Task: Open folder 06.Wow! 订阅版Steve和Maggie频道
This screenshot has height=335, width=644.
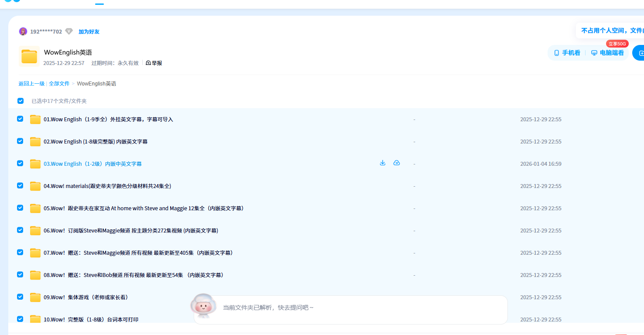Action: (x=131, y=231)
